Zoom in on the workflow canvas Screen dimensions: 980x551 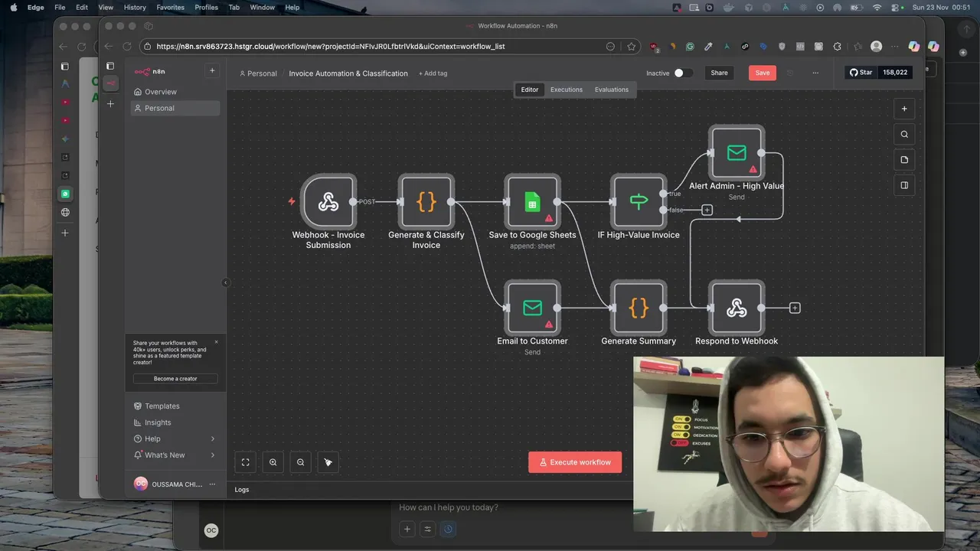pyautogui.click(x=273, y=462)
